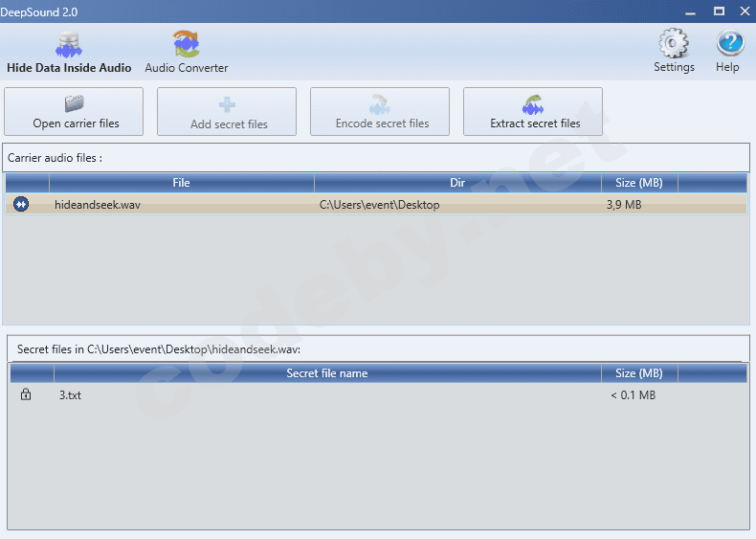This screenshot has width=756, height=539.
Task: Minimize the DeepSound window
Action: pyautogui.click(x=690, y=11)
